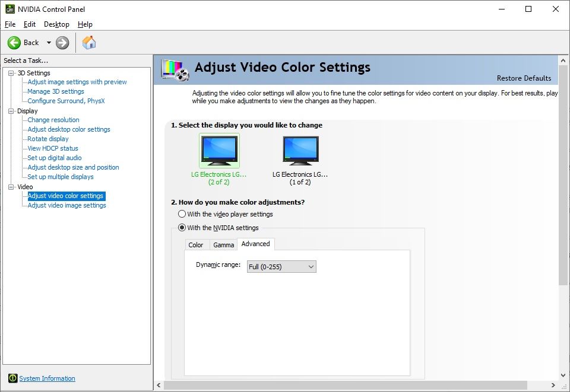The width and height of the screenshot is (570, 392).
Task: Open Set up digital audio task
Action: click(55, 158)
